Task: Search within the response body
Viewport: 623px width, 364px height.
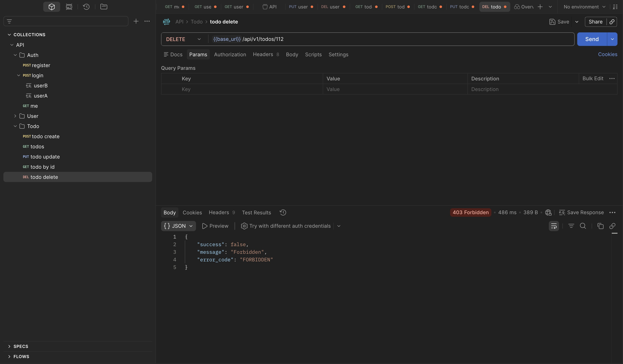Action: click(x=583, y=226)
